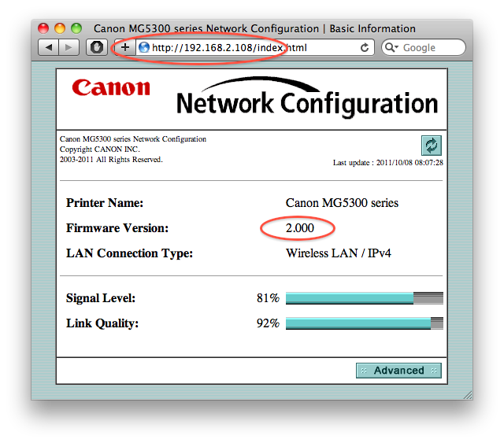The height and width of the screenshot is (443, 504).
Task: Click the Link Quality progress bar
Action: tap(364, 323)
